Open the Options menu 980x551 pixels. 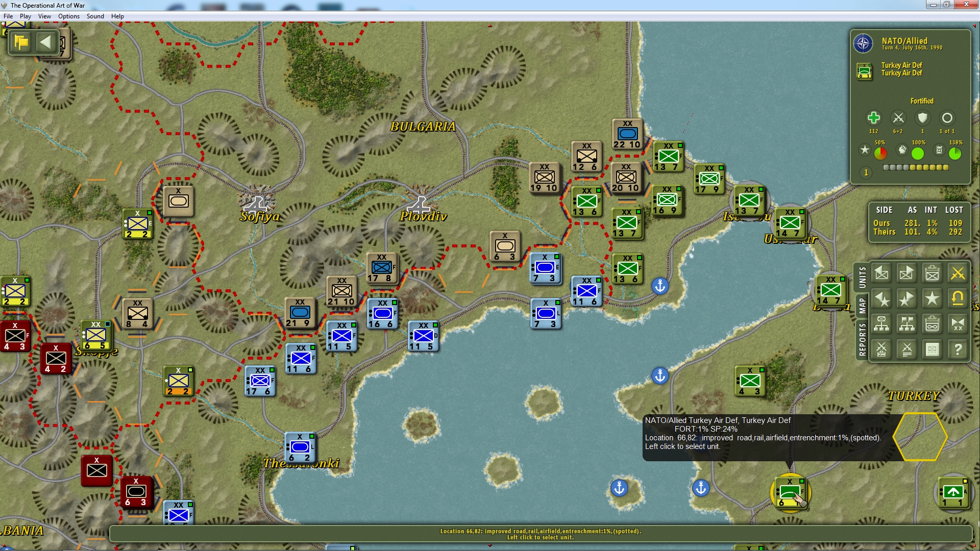tap(69, 16)
